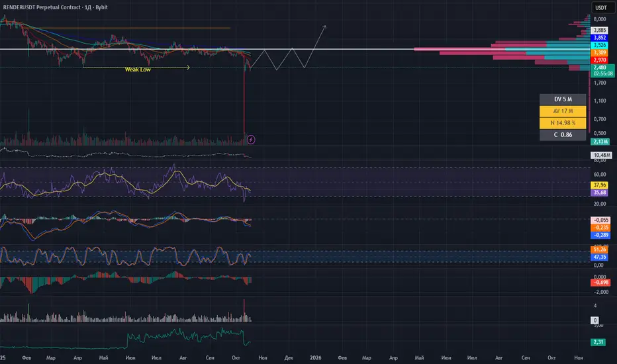Click the orange 51,26 stochastic label
617x364 pixels.
[x=599, y=250]
